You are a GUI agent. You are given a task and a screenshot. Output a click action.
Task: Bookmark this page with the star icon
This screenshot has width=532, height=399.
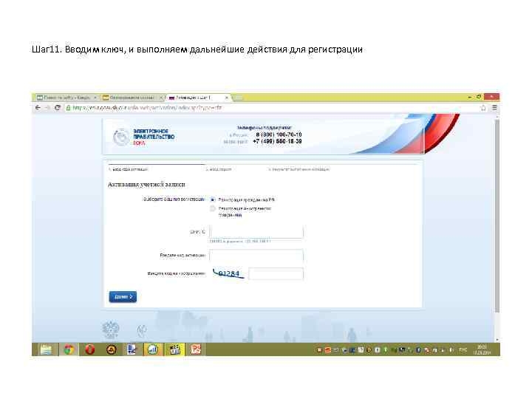483,108
